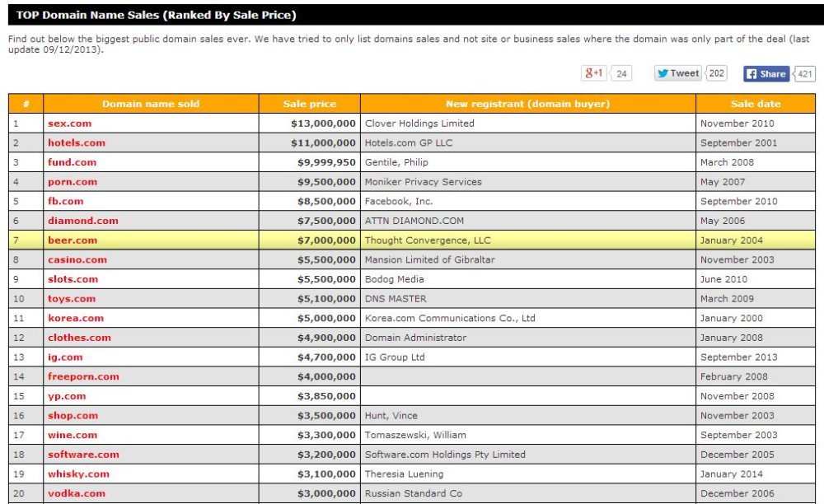Click the $8,500,000 sale price cell
The height and width of the screenshot is (504, 824).
310,201
